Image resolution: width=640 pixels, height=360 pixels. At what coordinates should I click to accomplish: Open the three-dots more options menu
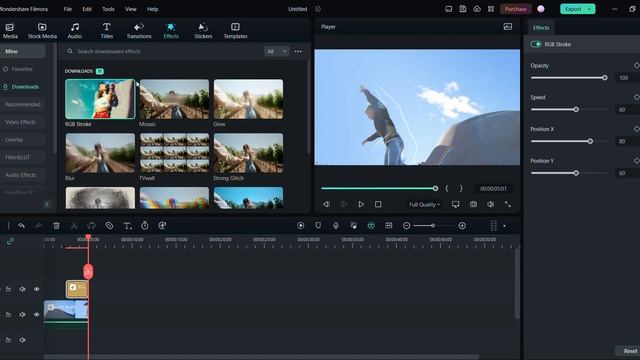click(x=298, y=51)
